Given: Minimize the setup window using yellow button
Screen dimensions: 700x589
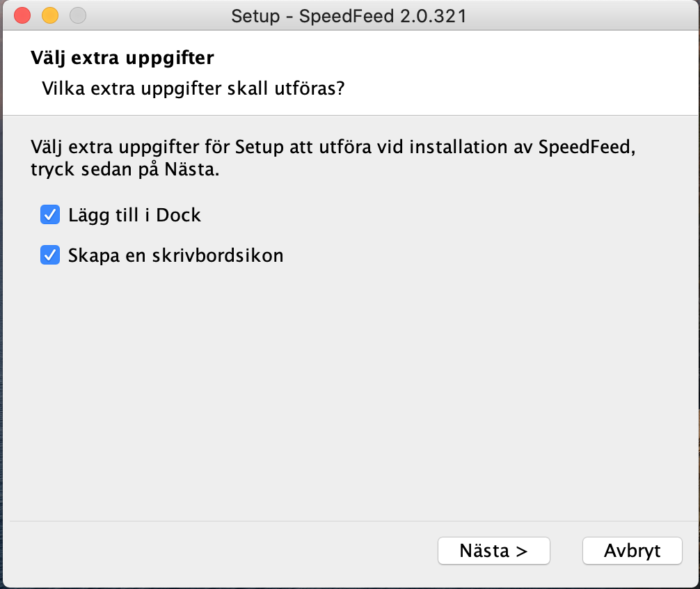Looking at the screenshot, I should tap(50, 15).
